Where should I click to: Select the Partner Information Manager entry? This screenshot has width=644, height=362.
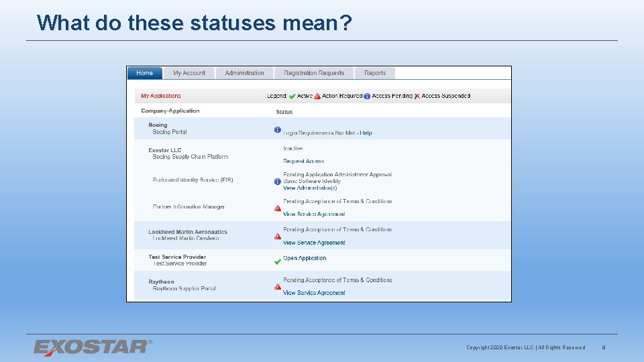click(x=189, y=207)
